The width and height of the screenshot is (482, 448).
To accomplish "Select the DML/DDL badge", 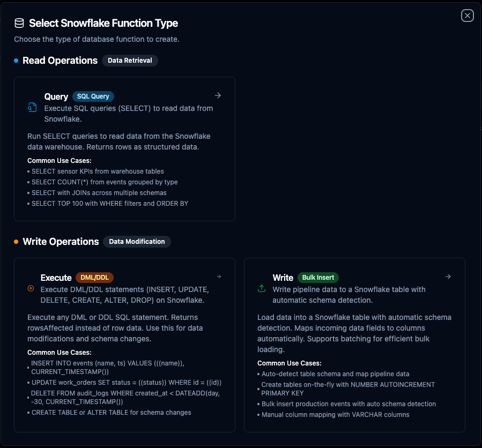I will [94, 278].
